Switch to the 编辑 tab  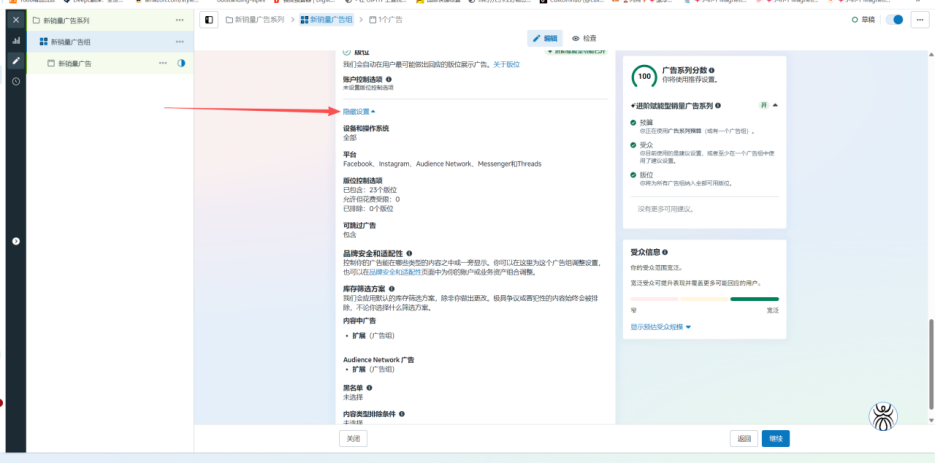(x=546, y=38)
